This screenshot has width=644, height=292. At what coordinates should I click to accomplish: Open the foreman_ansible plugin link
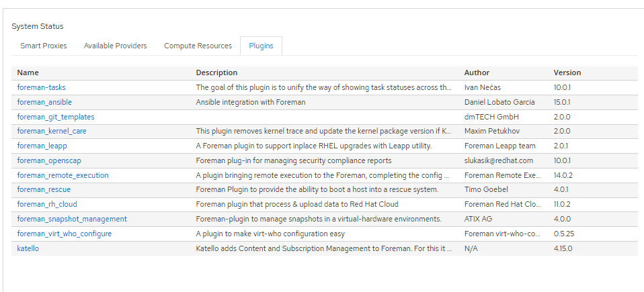[x=44, y=102]
